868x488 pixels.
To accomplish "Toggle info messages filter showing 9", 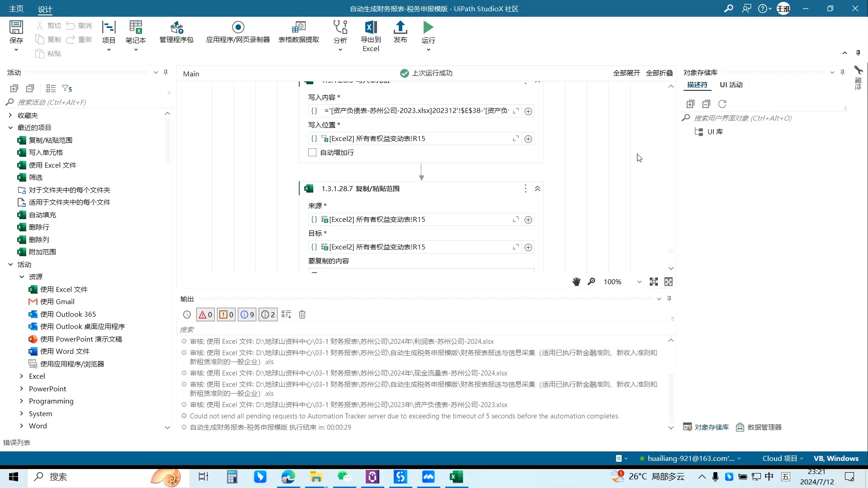I will (247, 314).
